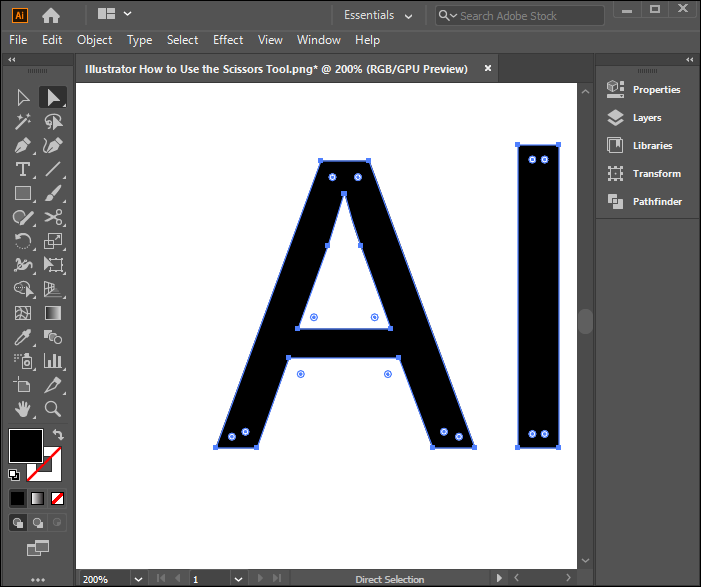Open the Pathfinder panel

pos(657,202)
